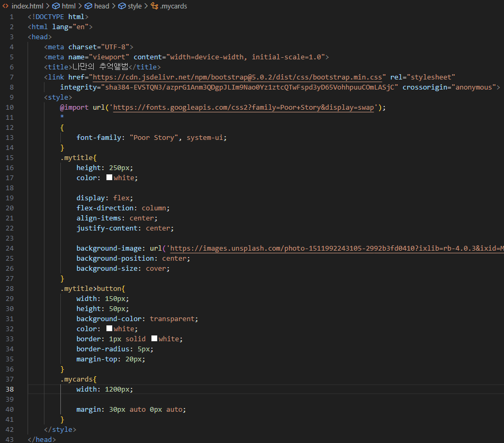The width and height of the screenshot is (504, 443).
Task: Open the style breadcrumb segment
Action: click(x=134, y=6)
